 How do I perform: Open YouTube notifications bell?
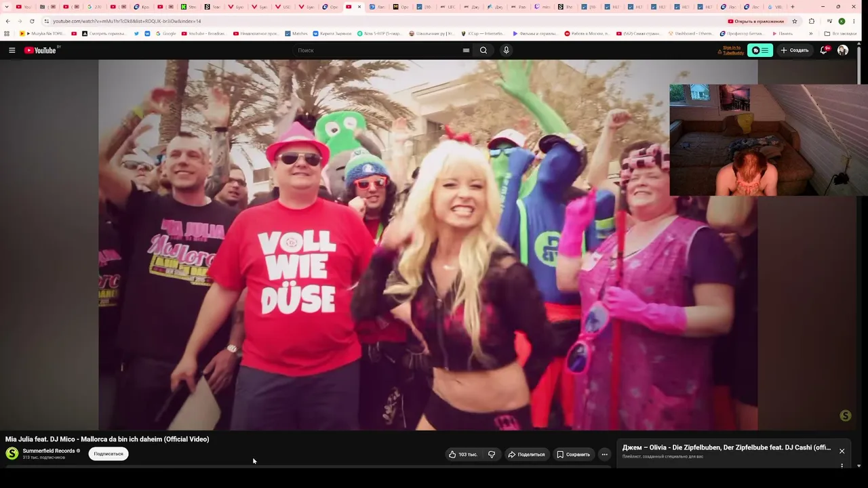point(824,50)
